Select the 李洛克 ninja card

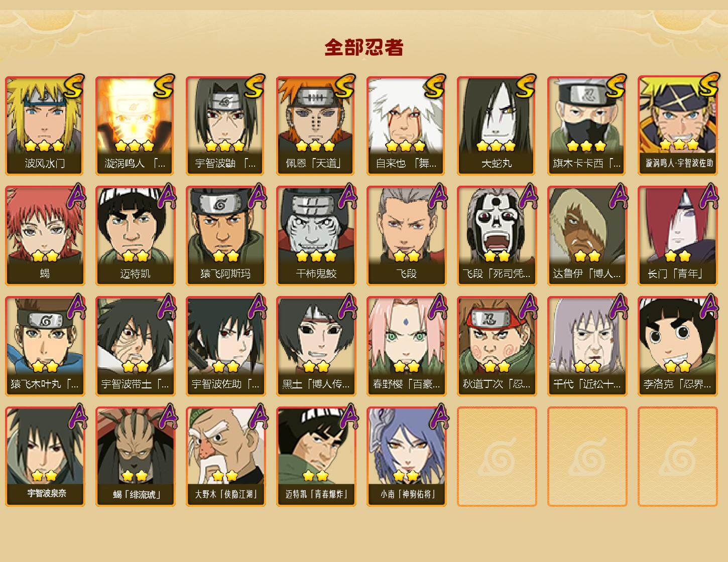click(678, 346)
